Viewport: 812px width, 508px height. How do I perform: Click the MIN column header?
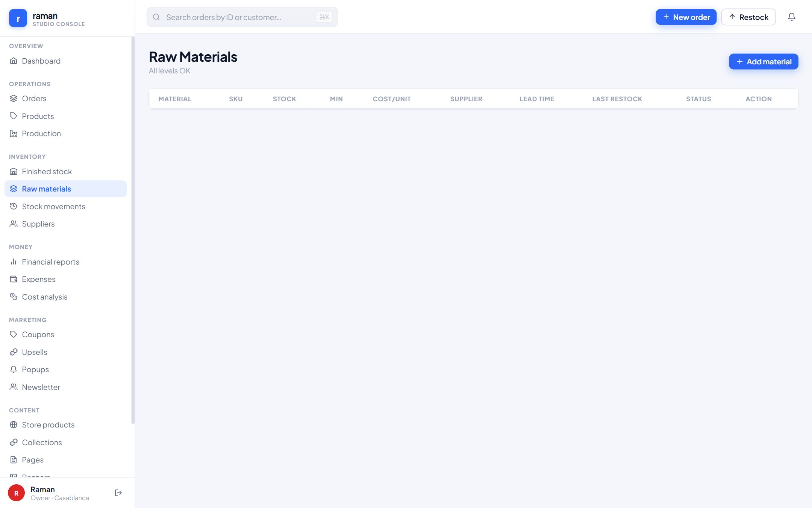336,99
